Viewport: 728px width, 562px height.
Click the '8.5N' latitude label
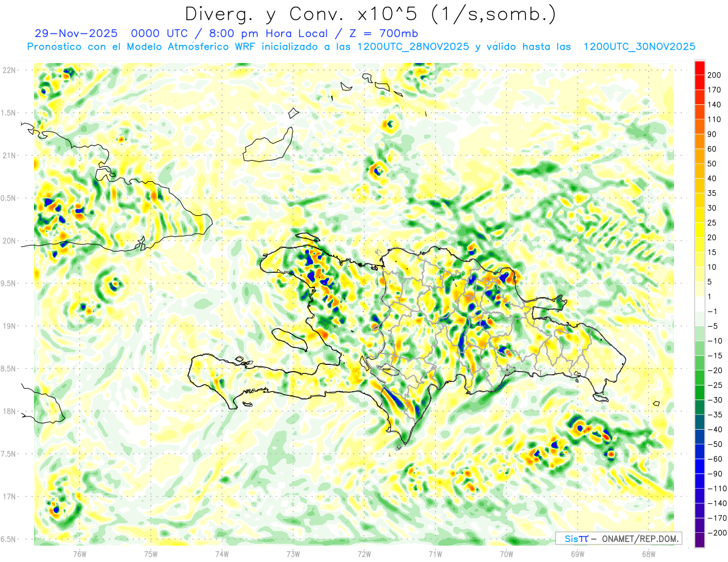click(x=9, y=369)
